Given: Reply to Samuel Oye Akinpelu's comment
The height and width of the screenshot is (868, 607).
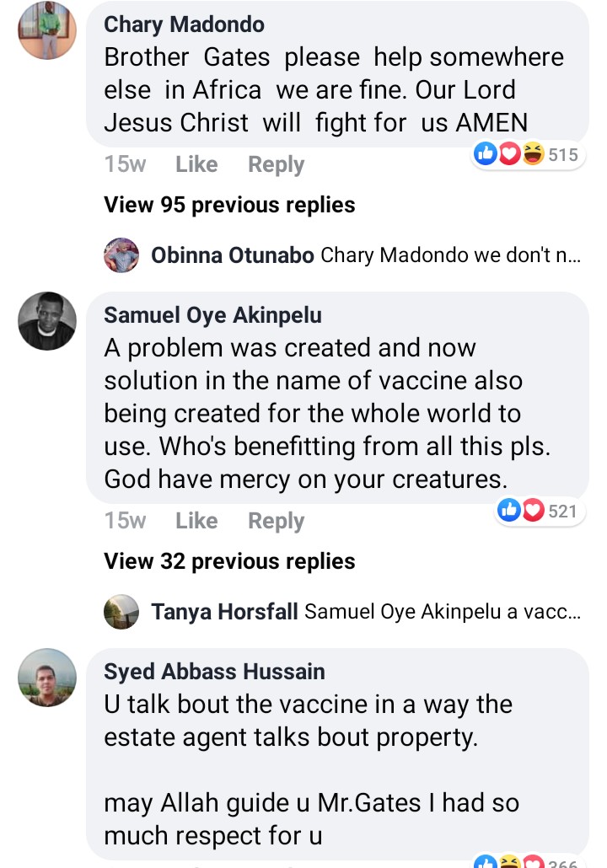Looking at the screenshot, I should pyautogui.click(x=276, y=521).
